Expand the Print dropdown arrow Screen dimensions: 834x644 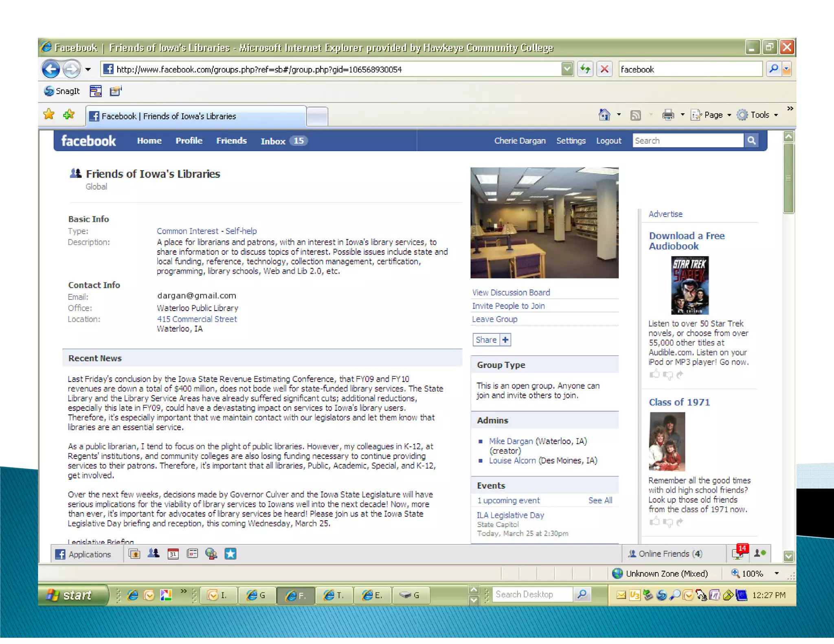(x=682, y=115)
